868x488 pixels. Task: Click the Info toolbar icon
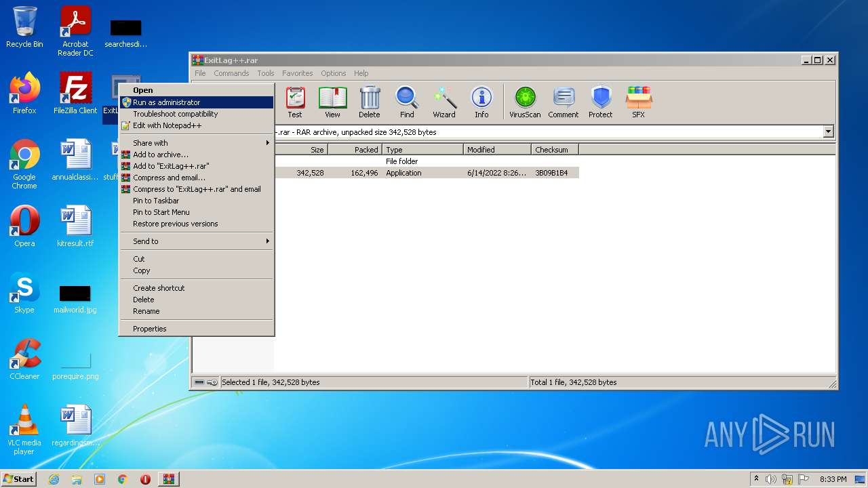[481, 102]
